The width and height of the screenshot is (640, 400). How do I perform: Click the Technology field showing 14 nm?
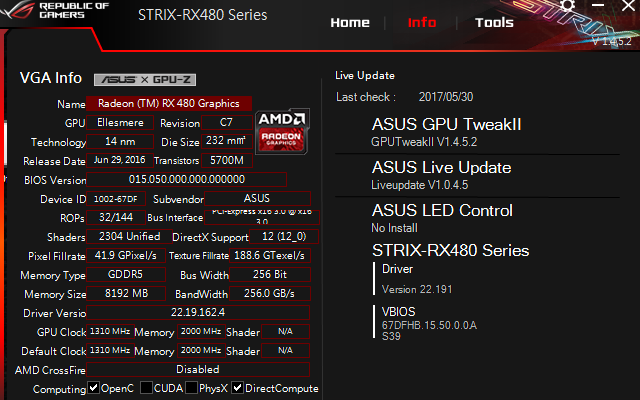click(x=120, y=141)
